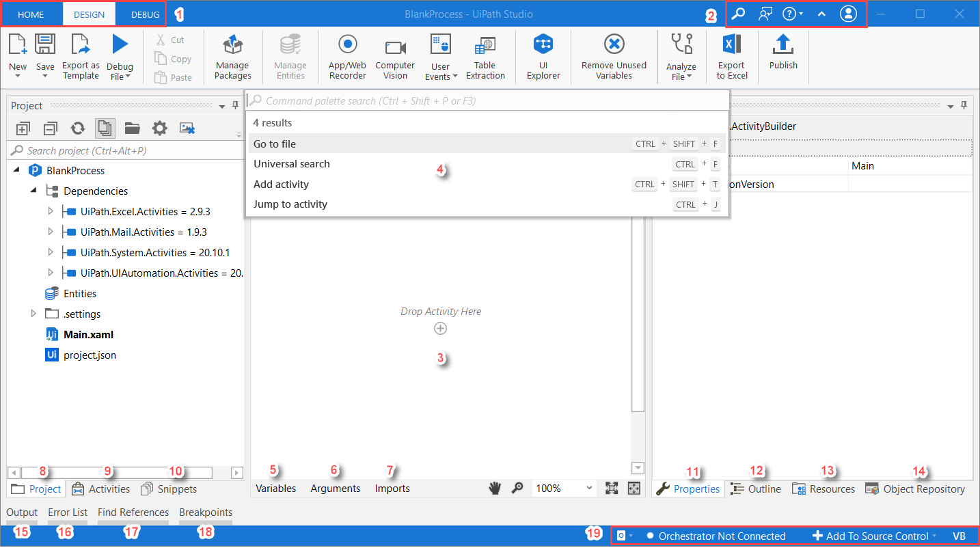Collapse the Dependencies tree node
The width and height of the screenshot is (980, 548).
(33, 191)
